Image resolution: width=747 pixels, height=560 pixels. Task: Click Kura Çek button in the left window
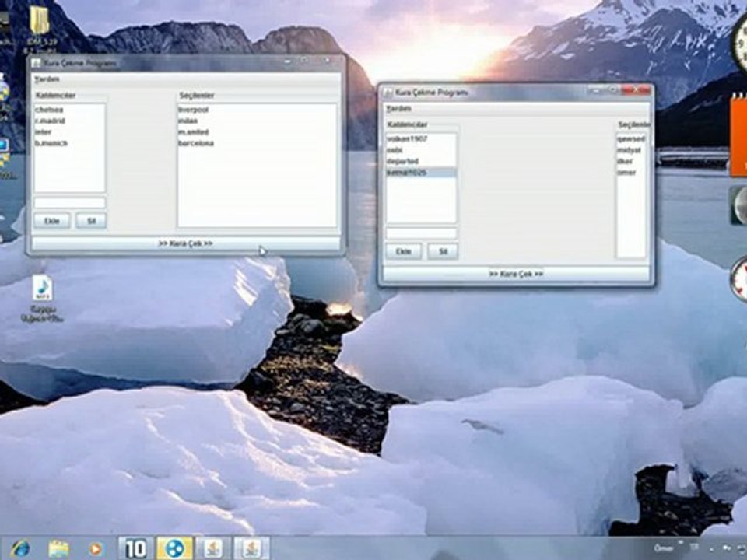(x=186, y=243)
